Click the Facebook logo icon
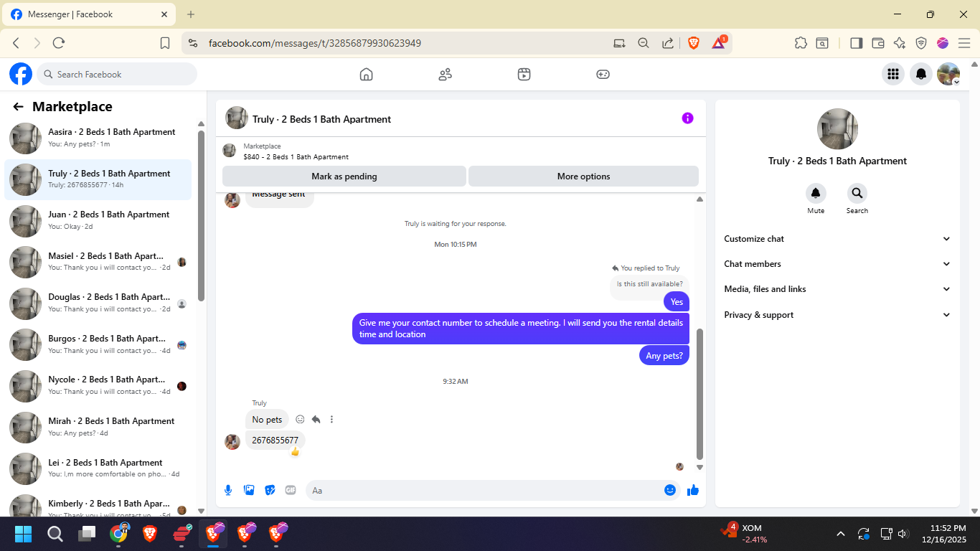The width and height of the screenshot is (980, 551). (21, 74)
